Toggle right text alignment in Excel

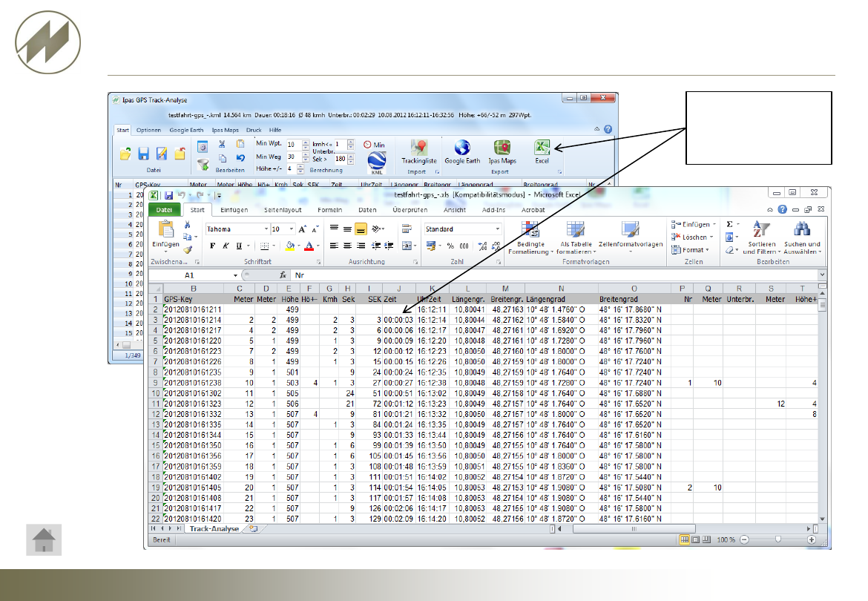click(361, 246)
